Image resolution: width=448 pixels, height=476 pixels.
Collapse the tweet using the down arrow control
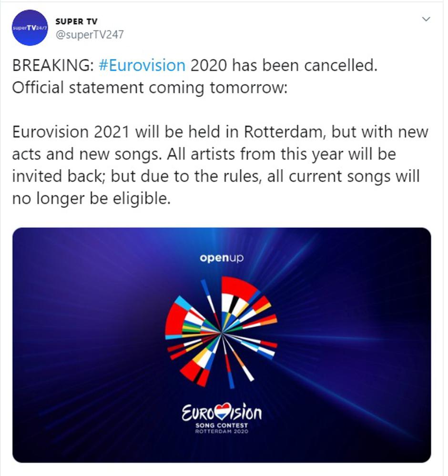point(426,18)
